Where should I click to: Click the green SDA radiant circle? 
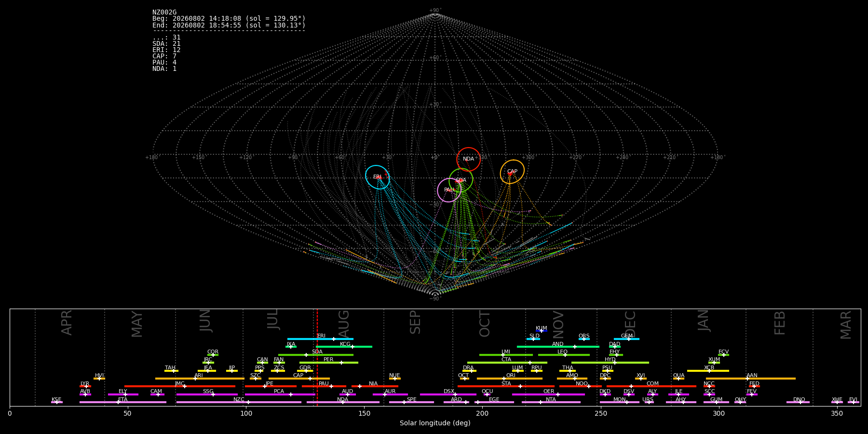pos(461,180)
